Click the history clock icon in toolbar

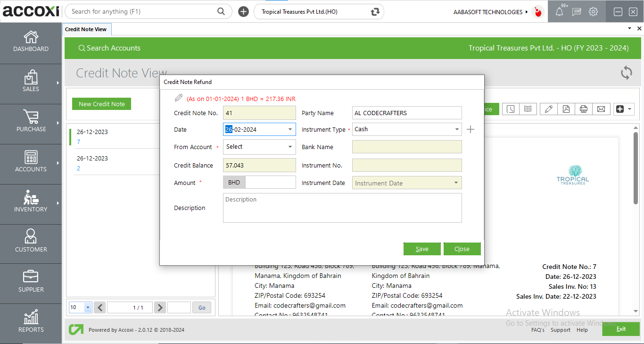pyautogui.click(x=511, y=109)
